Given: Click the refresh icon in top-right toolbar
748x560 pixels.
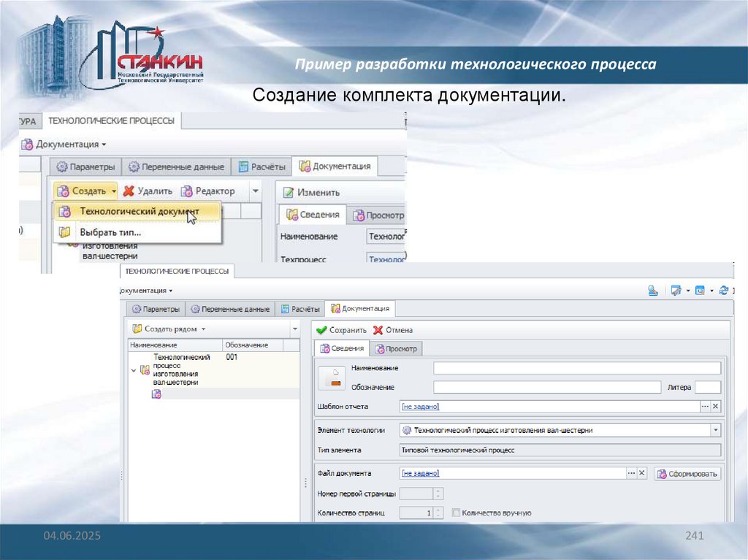Looking at the screenshot, I should point(724,290).
